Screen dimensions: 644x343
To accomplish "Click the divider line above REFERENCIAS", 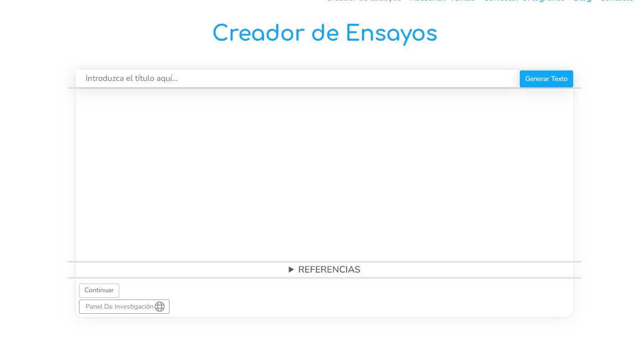I will [x=324, y=262].
